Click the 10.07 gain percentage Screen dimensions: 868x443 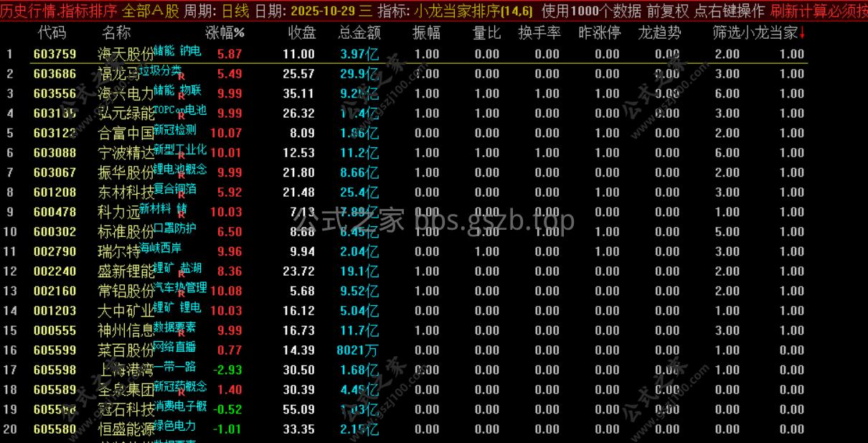(x=226, y=133)
